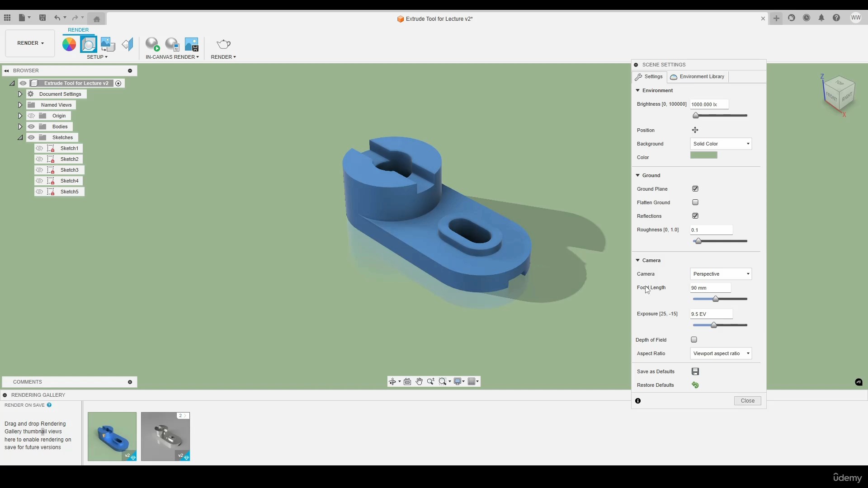Click the Brightness value field
Screen dimensions: 868x488
709,104
